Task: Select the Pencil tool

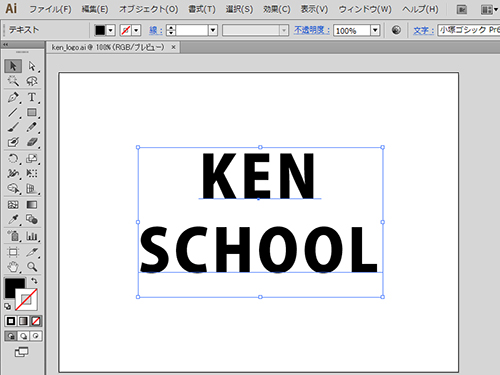Action: [x=32, y=127]
